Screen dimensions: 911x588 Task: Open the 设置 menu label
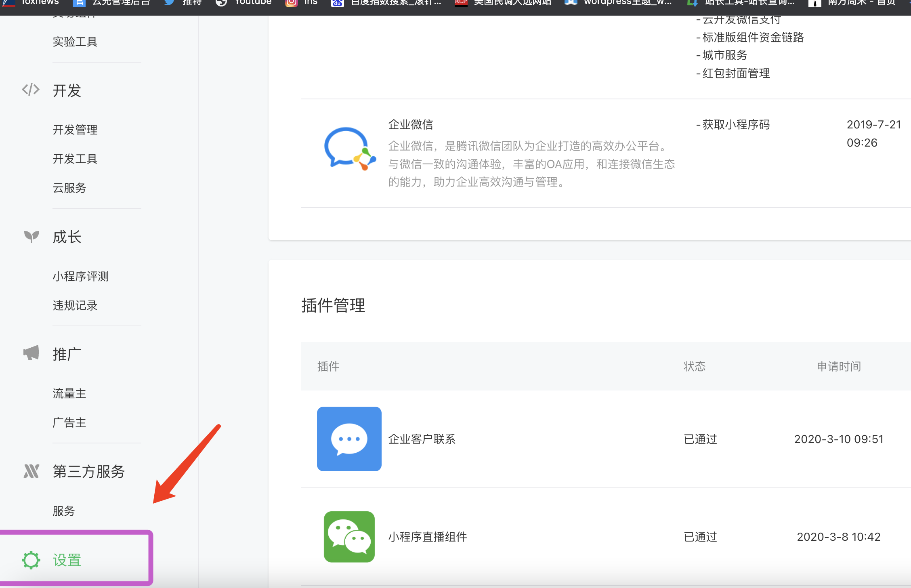click(67, 560)
